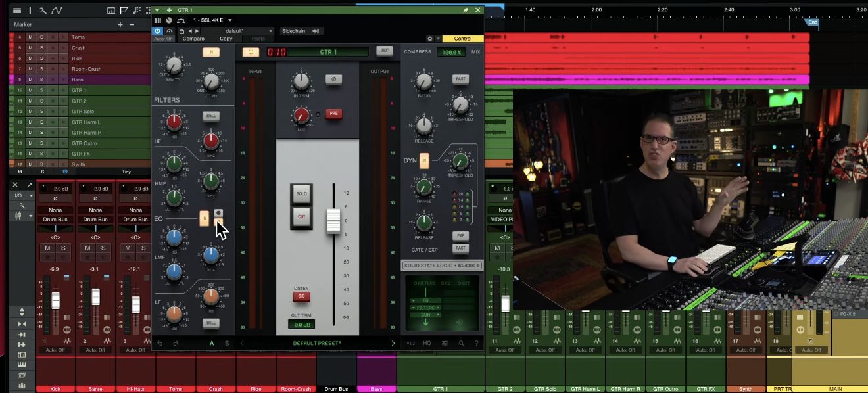The width and height of the screenshot is (868, 393).
Task: Open SSL plugin settings sliders icon
Action: point(445,343)
